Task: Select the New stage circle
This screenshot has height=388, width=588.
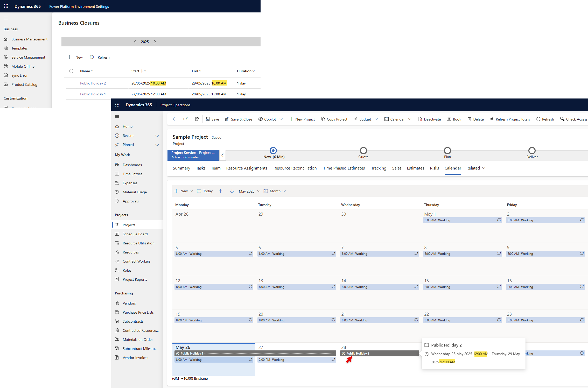Action: 273,151
